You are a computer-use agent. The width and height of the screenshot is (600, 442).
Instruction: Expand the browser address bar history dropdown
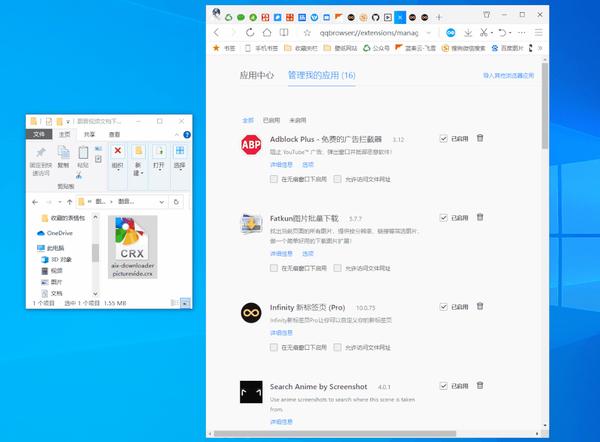[429, 33]
